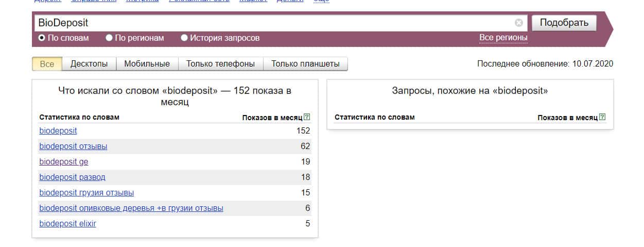Click the 62 impressions value
The width and height of the screenshot is (644, 247).
point(305,146)
